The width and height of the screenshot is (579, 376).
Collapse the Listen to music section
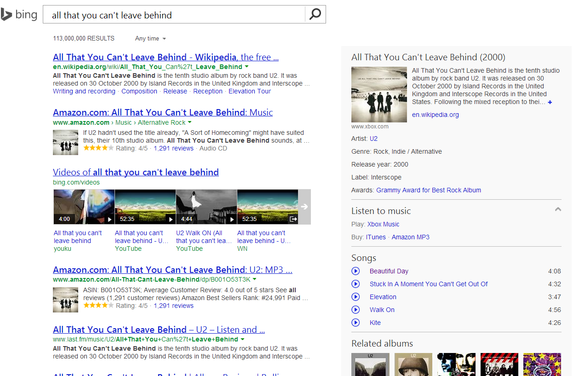pyautogui.click(x=558, y=210)
